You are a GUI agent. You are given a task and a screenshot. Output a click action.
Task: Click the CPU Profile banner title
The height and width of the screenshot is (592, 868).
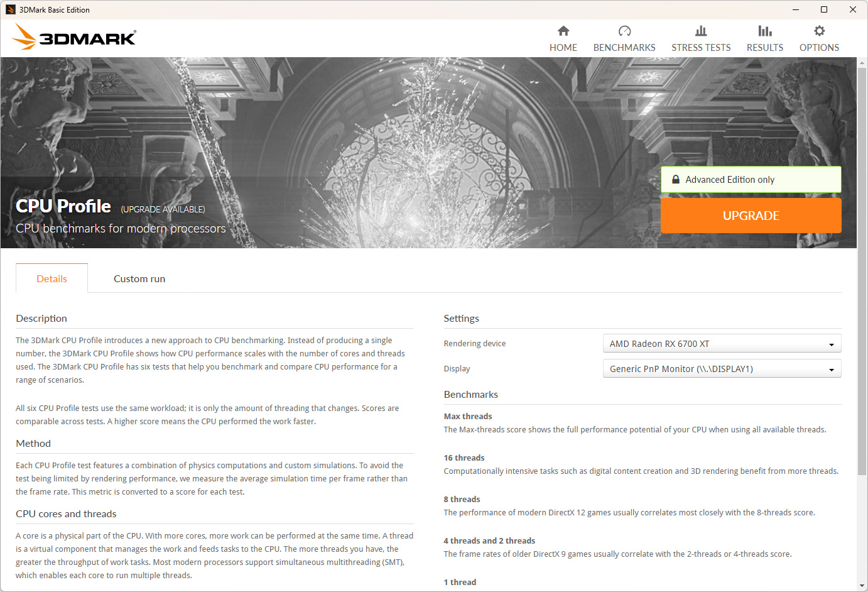63,206
